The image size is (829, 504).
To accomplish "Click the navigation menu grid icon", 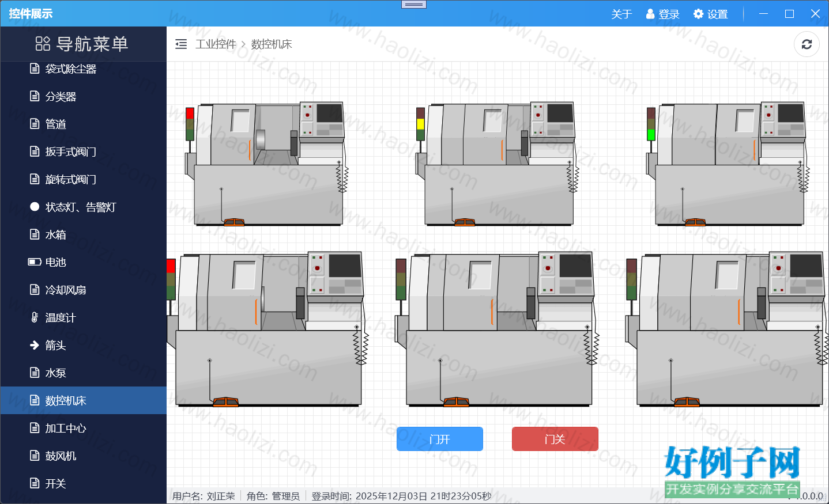I will (43, 44).
